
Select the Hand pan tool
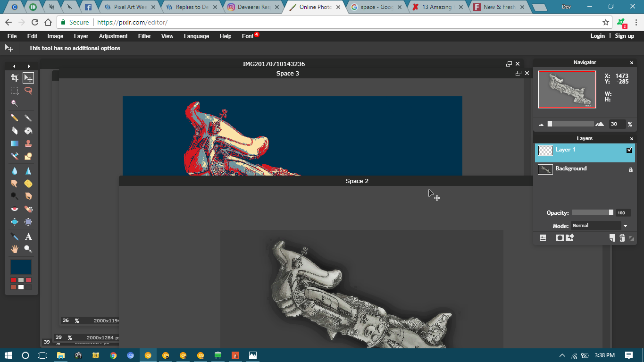(15, 249)
